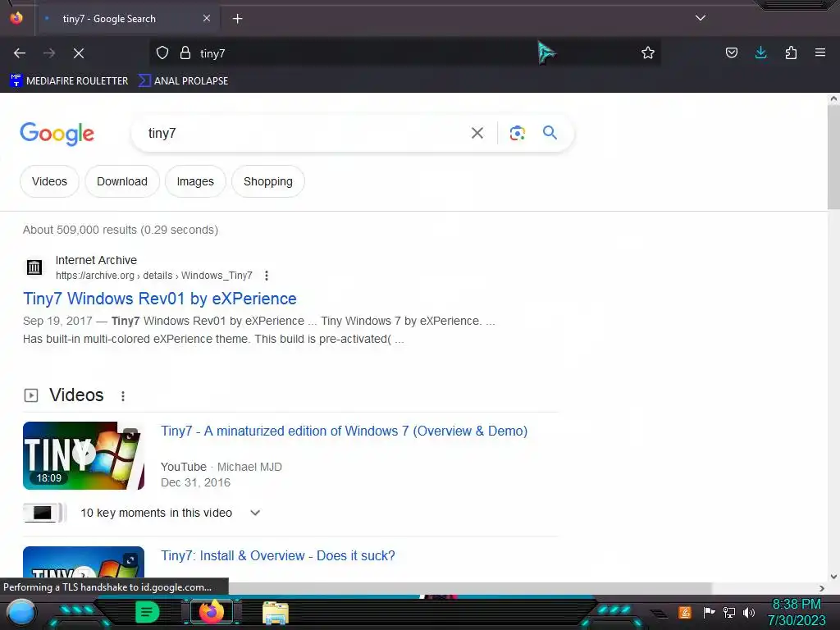
Task: Open a new tab with plus button
Action: (237, 19)
